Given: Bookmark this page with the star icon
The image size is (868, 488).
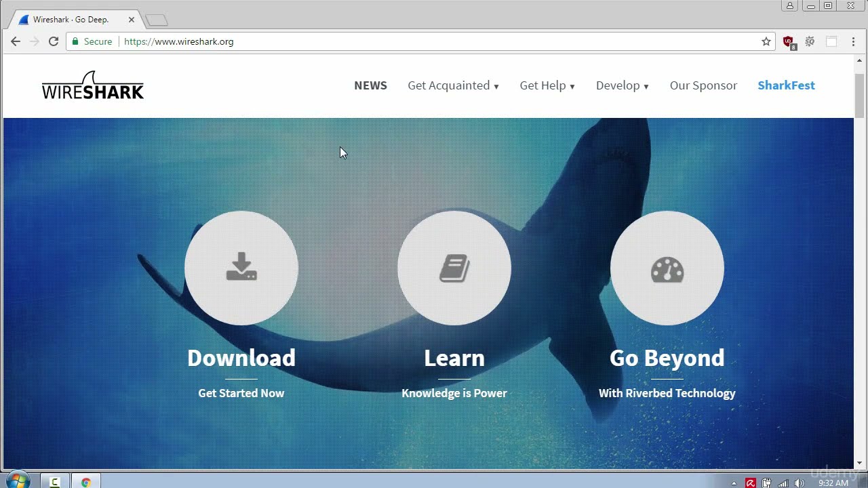Looking at the screenshot, I should (766, 41).
